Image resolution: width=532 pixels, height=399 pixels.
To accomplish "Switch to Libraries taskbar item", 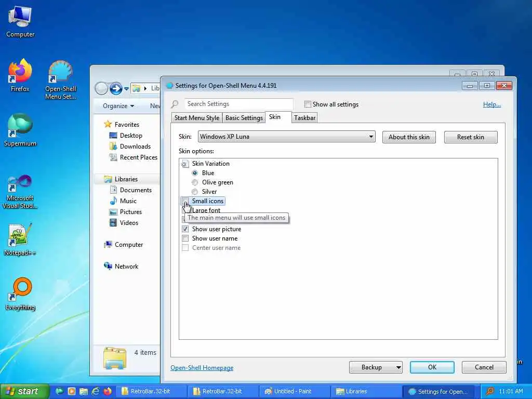I will click(365, 391).
